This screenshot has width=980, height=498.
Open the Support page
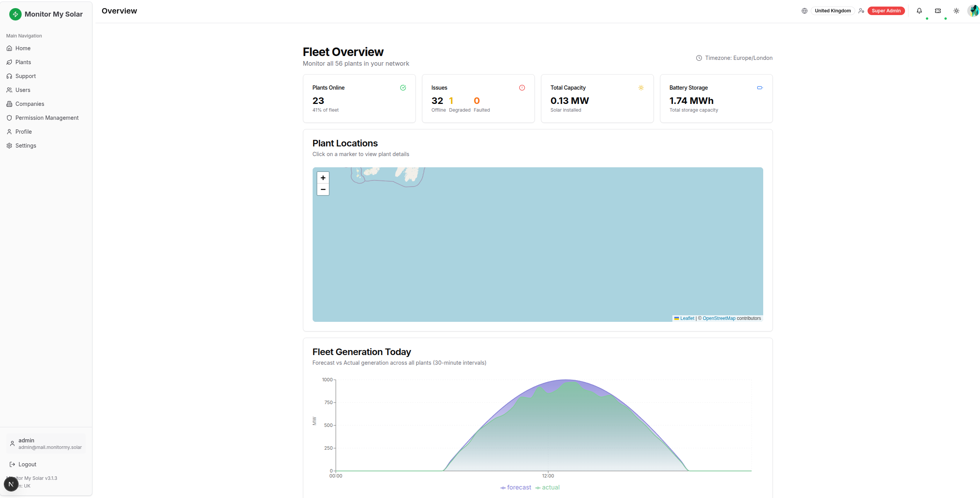tap(46, 76)
